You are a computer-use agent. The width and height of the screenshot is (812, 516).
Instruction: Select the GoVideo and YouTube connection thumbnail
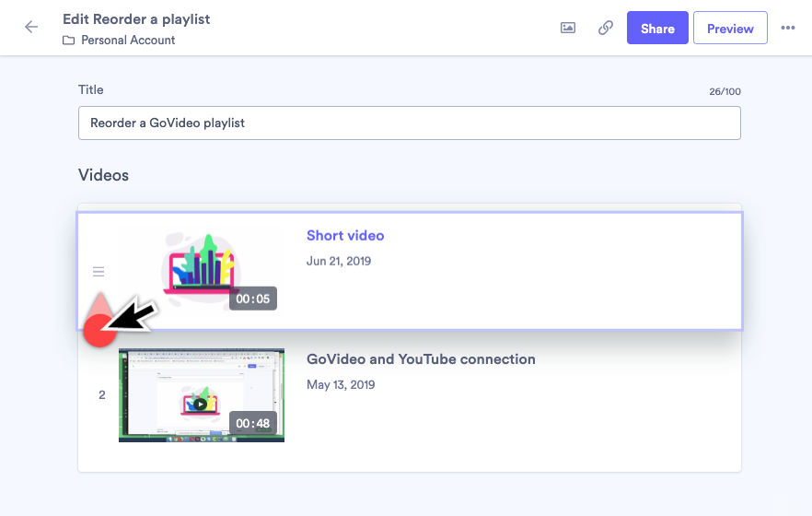coord(202,395)
